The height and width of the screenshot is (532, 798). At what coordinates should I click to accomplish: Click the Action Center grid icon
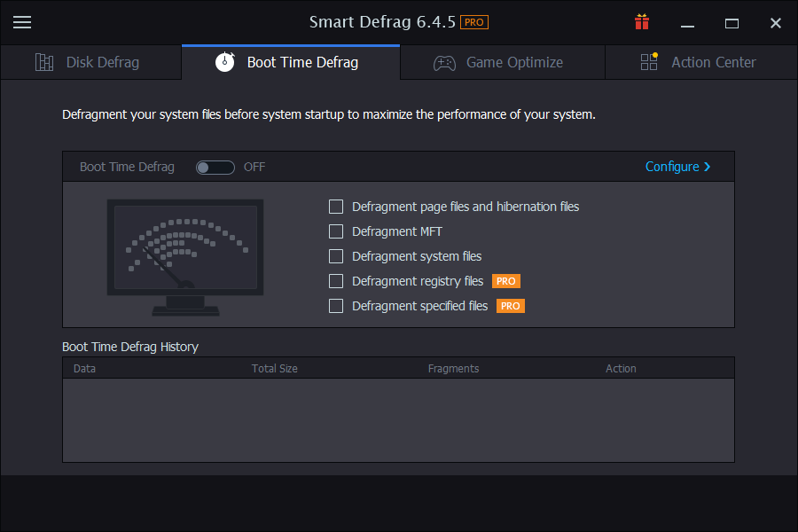[x=649, y=62]
